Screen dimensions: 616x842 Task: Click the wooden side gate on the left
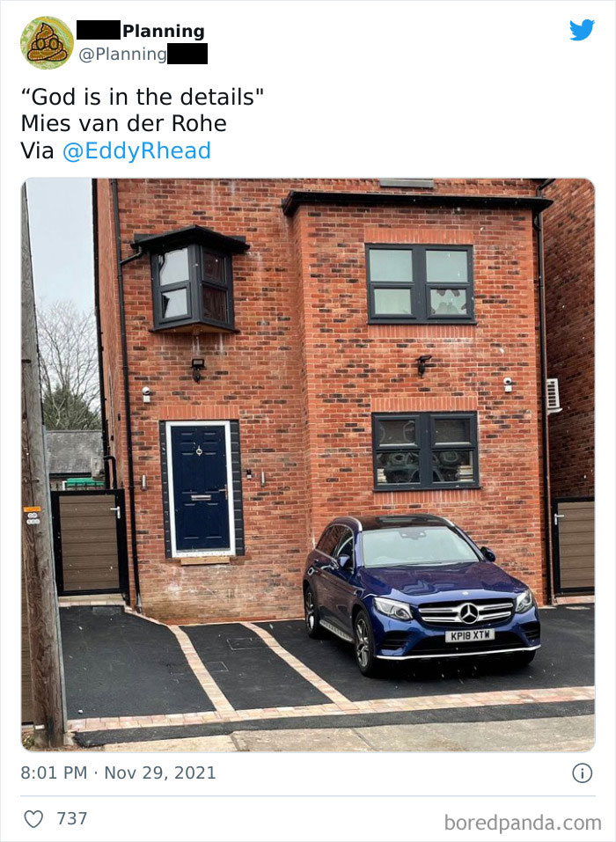89,543
